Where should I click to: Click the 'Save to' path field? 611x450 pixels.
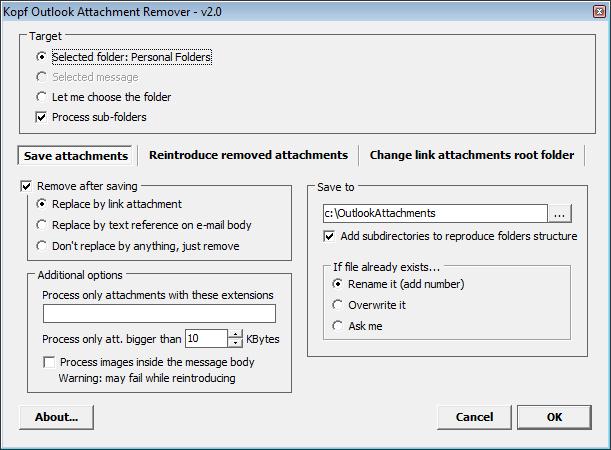(435, 213)
